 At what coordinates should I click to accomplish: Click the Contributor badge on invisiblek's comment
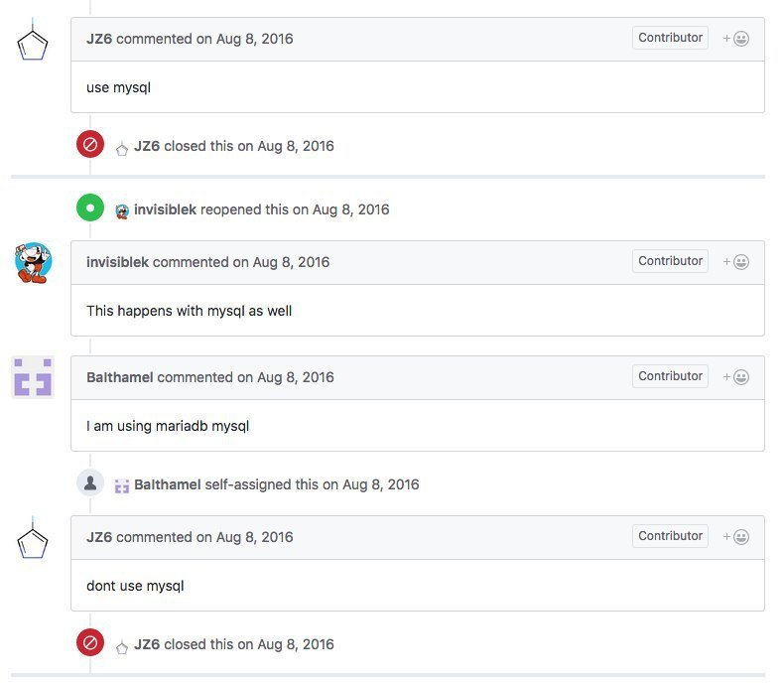coord(670,261)
